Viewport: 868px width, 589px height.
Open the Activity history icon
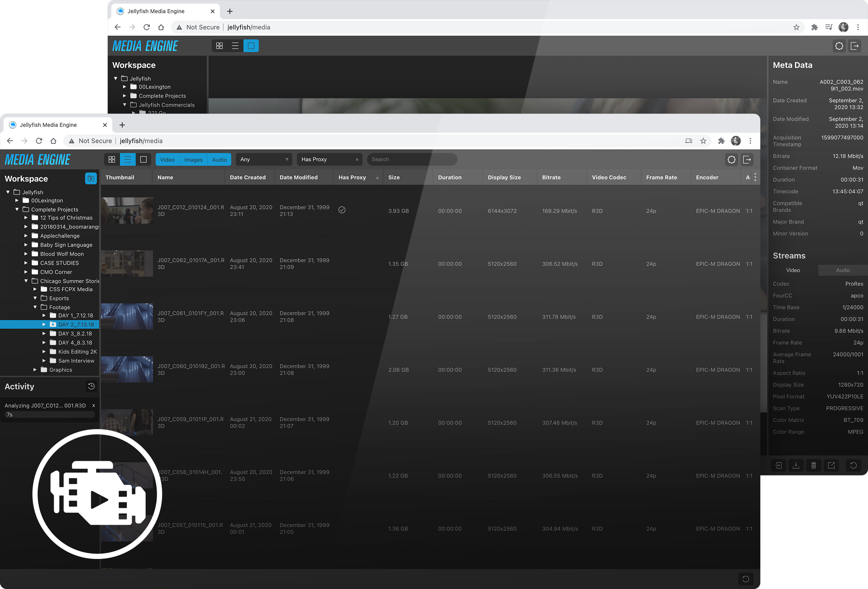coord(91,386)
